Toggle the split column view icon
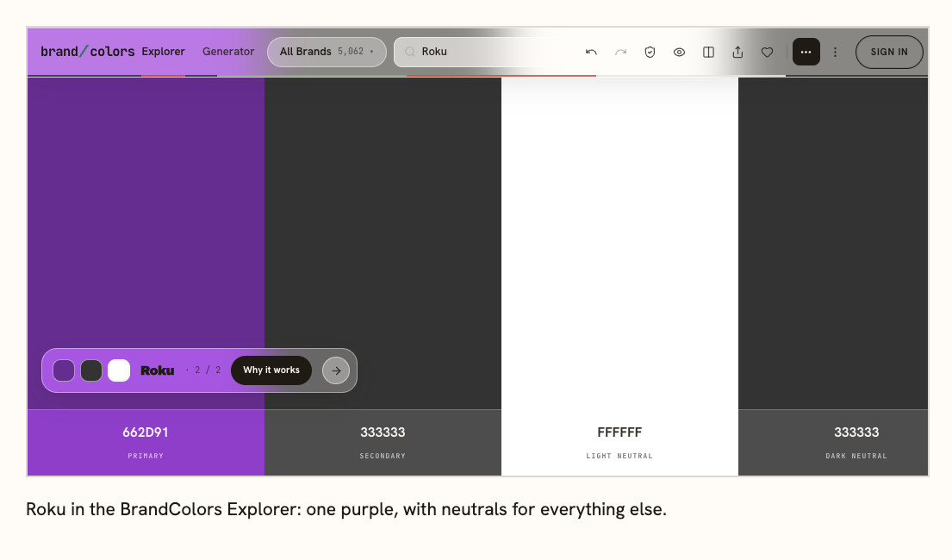The width and height of the screenshot is (952, 560). pos(708,53)
